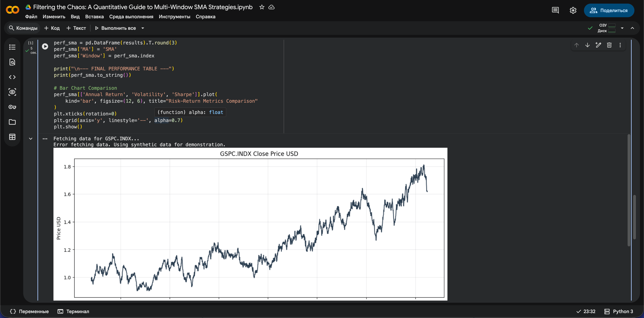Open the Files folder sidebar icon
The image size is (644, 318).
pyautogui.click(x=12, y=122)
